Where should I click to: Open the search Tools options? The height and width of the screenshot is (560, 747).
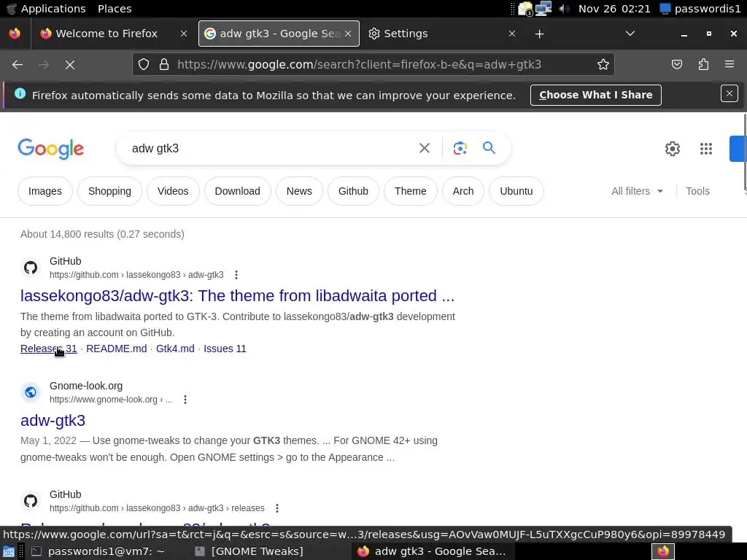pyautogui.click(x=697, y=191)
